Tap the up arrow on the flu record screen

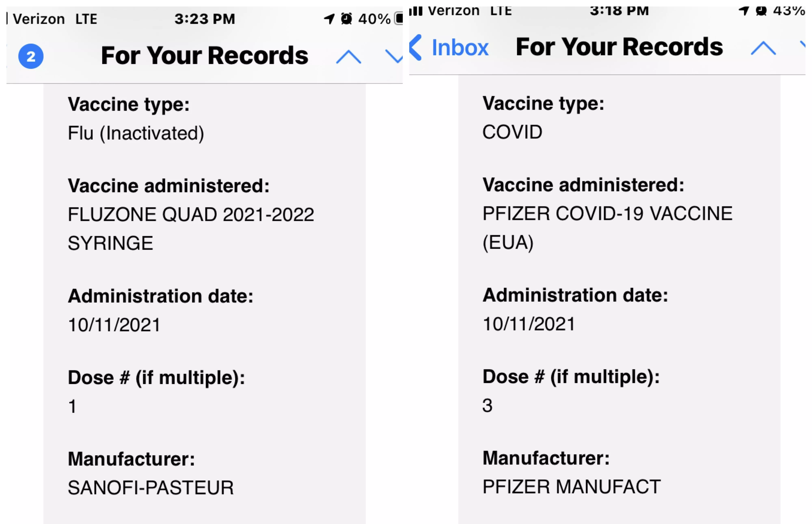click(x=348, y=56)
